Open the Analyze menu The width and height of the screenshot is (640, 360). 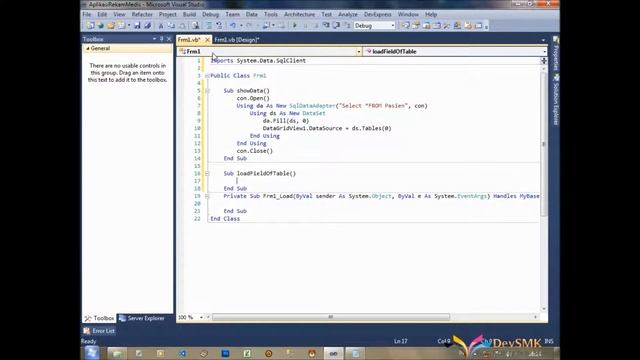[x=348, y=14]
